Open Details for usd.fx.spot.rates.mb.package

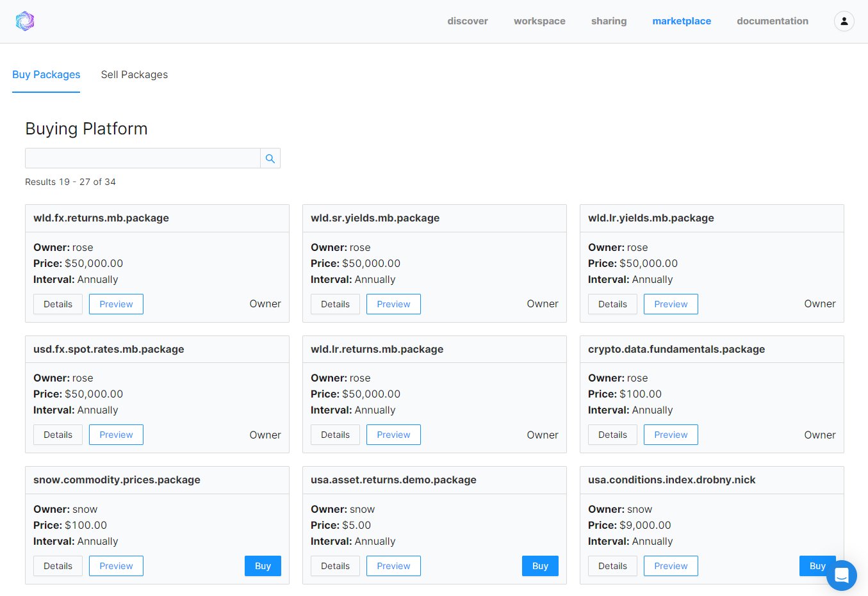tap(58, 435)
